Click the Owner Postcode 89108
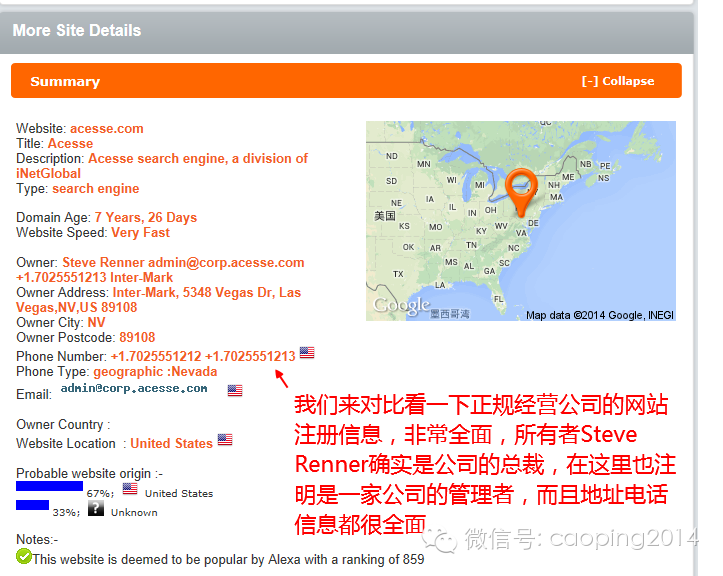 [x=137, y=338]
